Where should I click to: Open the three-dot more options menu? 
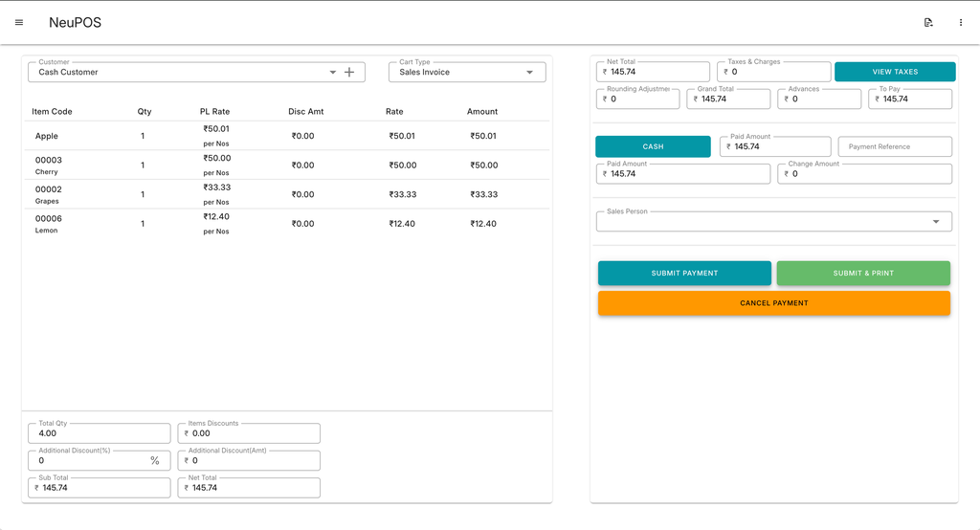click(961, 23)
